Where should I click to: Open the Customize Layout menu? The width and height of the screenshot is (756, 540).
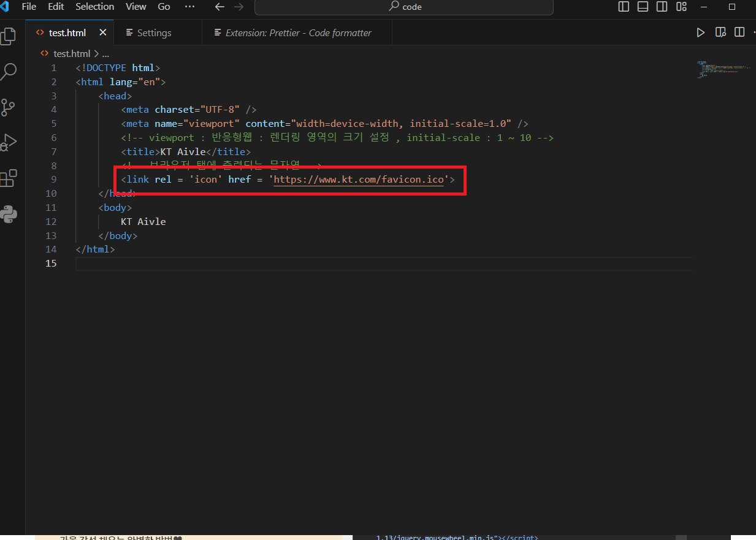pyautogui.click(x=681, y=7)
